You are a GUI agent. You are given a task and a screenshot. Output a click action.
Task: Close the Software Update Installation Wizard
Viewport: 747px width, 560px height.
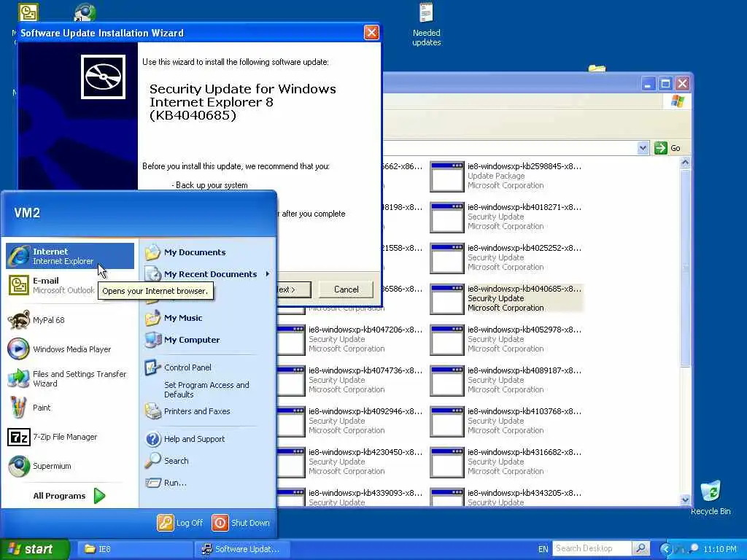coord(371,32)
